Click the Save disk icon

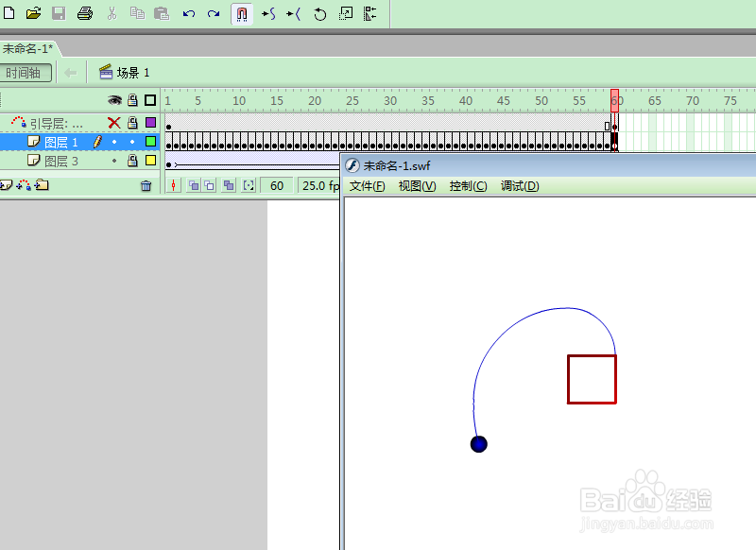click(59, 13)
